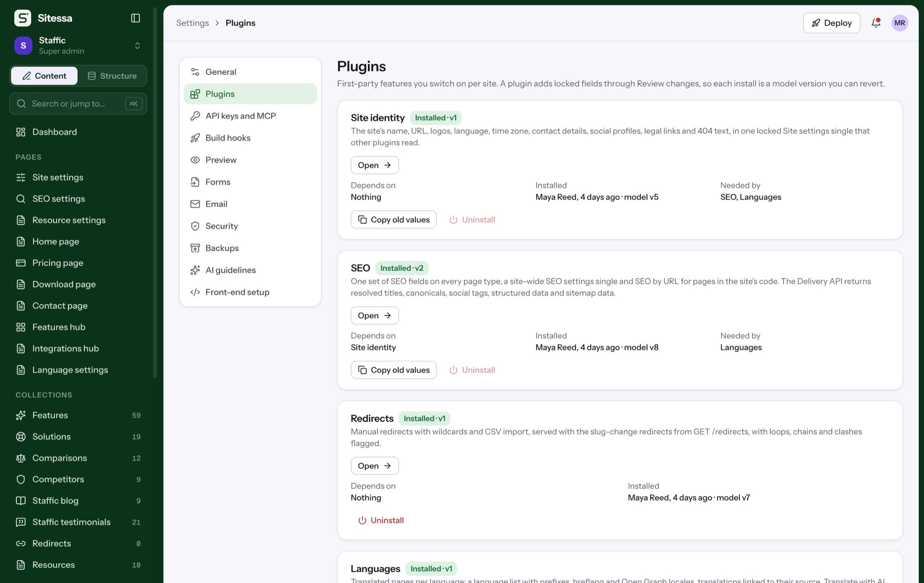Viewport: 924px width, 583px height.
Task: Click the Redirects link icon in sidebar
Action: 21,543
